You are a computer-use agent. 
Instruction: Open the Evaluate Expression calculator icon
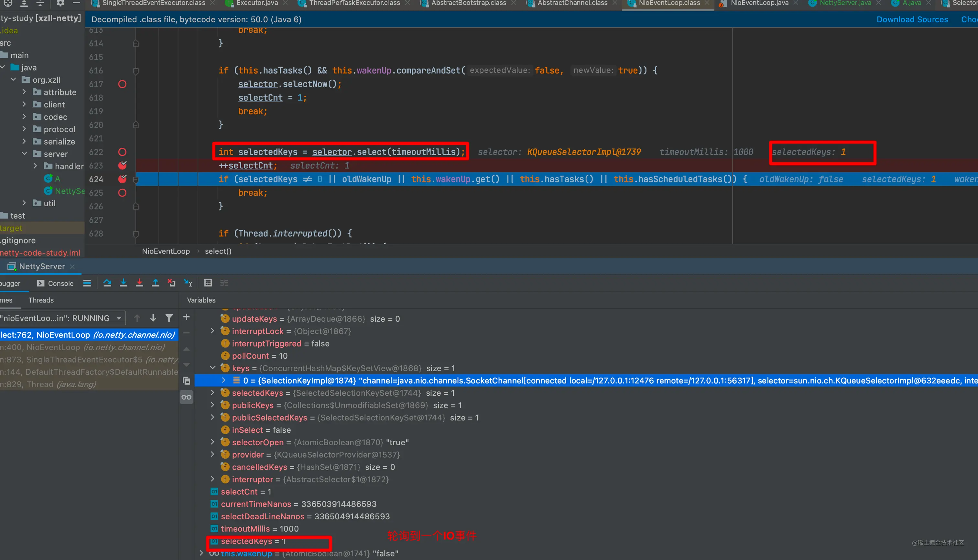pos(208,283)
